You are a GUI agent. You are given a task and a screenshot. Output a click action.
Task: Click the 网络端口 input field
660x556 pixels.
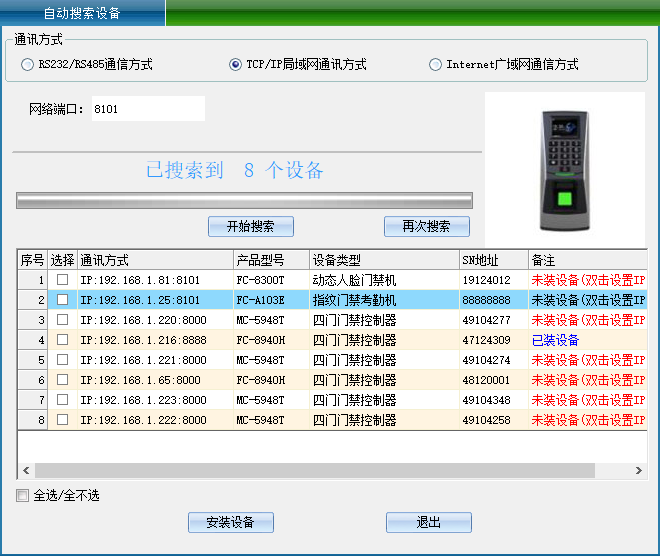click(x=147, y=109)
